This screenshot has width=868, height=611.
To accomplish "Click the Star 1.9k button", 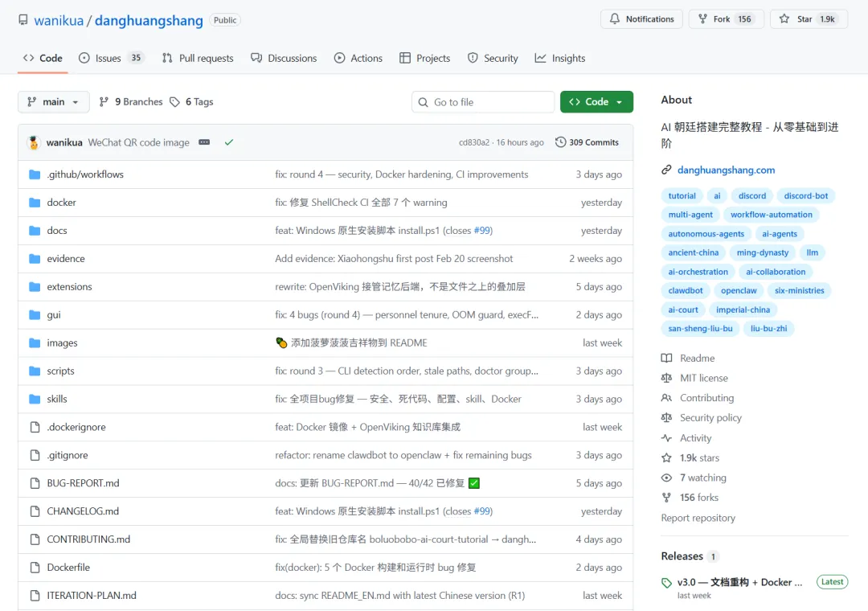I will tap(809, 18).
